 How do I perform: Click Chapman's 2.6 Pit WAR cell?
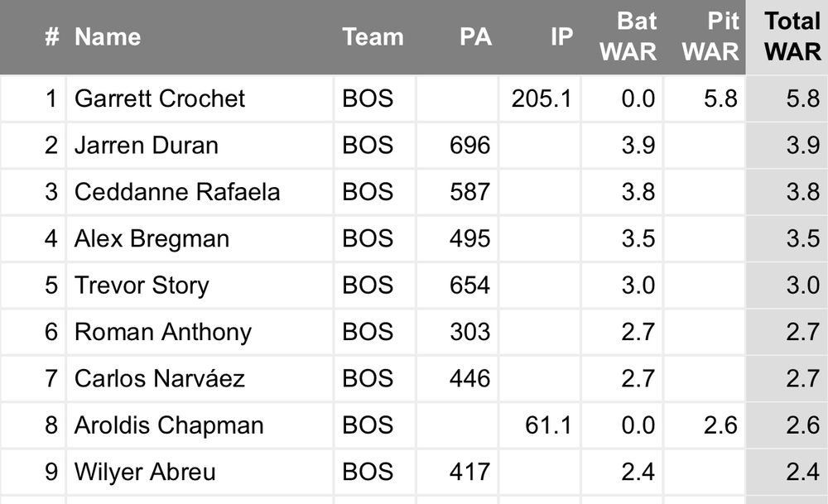point(705,425)
